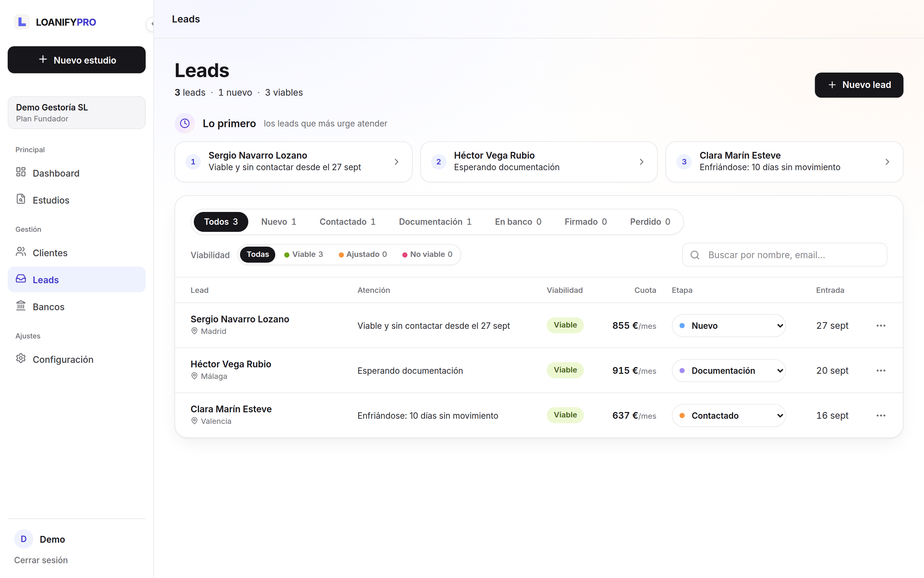Open Héctor Vega Rubio priority card chevron

tap(641, 162)
